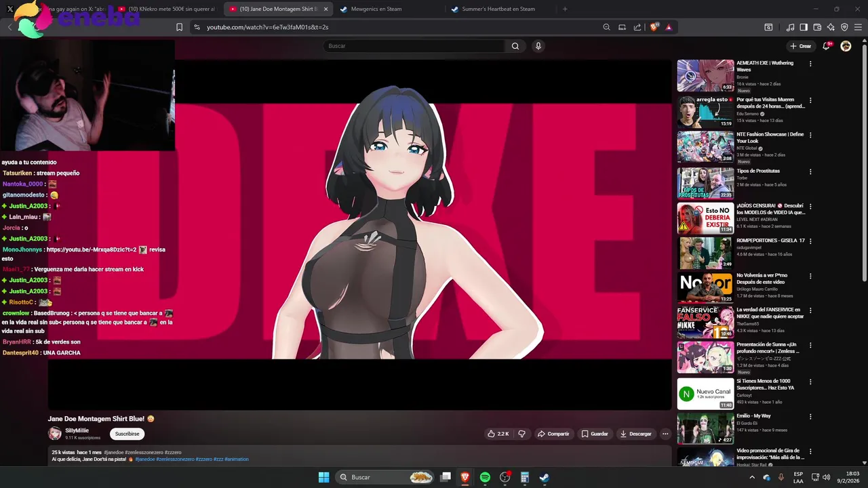The image size is (868, 488).
Task: Open options menu for Emilio My Way video
Action: (810, 416)
